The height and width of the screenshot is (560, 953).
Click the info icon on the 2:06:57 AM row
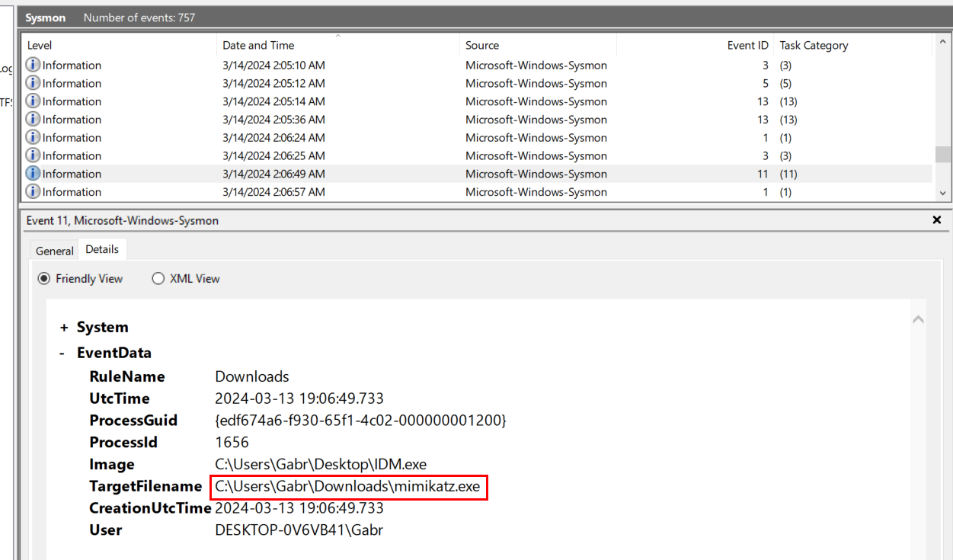tap(33, 192)
